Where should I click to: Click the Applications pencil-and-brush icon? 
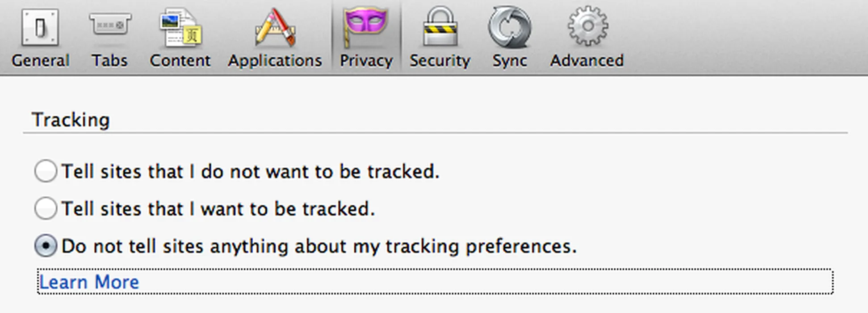(x=275, y=27)
